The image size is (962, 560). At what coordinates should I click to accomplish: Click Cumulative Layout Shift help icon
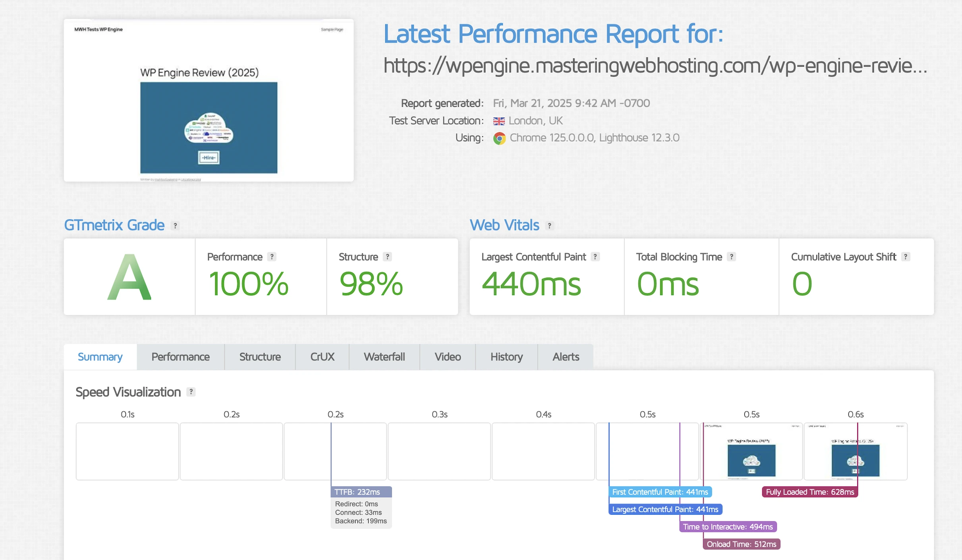905,257
